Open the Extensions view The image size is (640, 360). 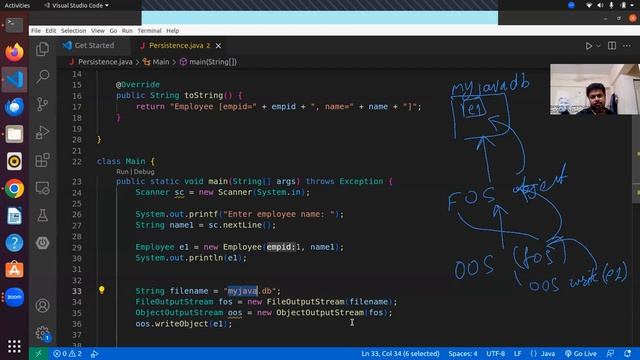[42, 160]
